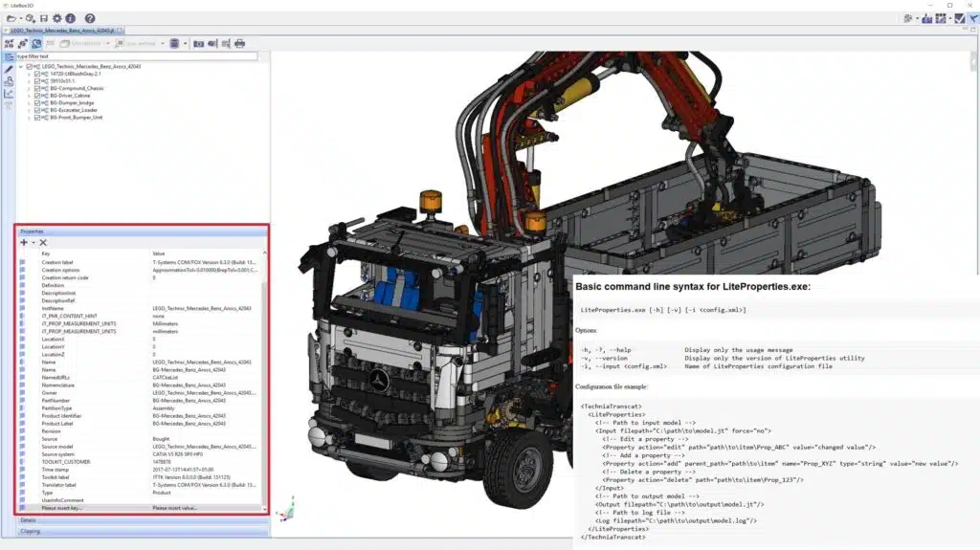Toggle the BG-Dumper_bridge checkbox
The width and height of the screenshot is (980, 550).
37,103
